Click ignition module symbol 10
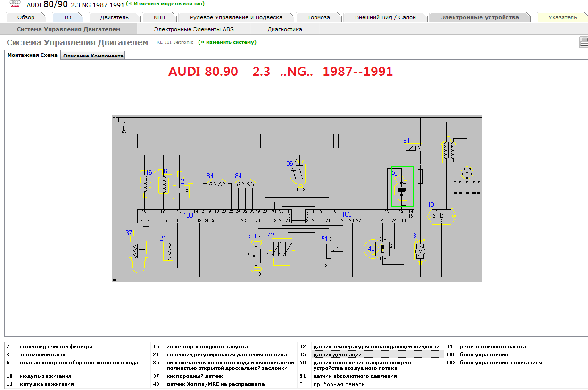The height and width of the screenshot is (390, 588). click(441, 216)
